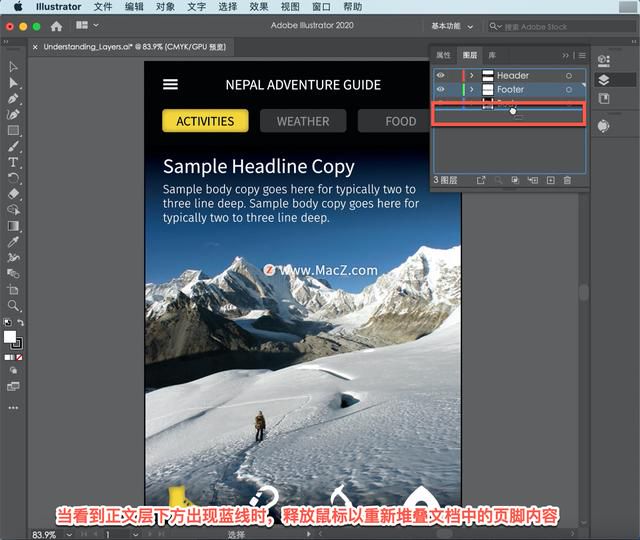Change screen mode in toolbar

coord(13,387)
